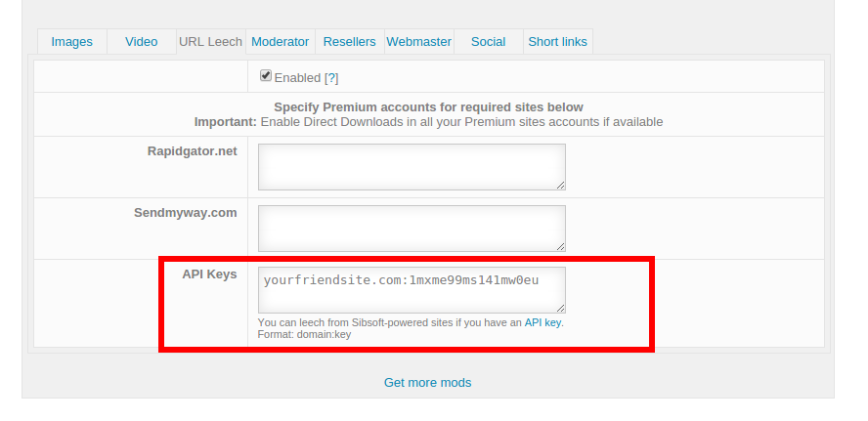The height and width of the screenshot is (421, 868).
Task: Click the API Keys textarea resize corner
Action: [560, 308]
